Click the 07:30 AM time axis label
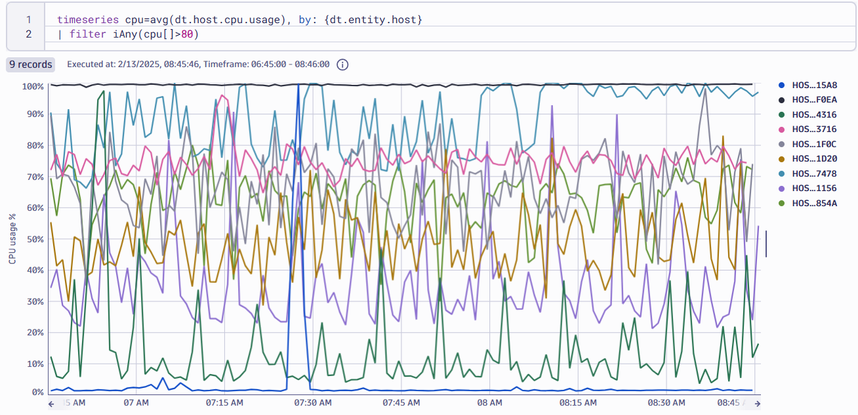 312,404
